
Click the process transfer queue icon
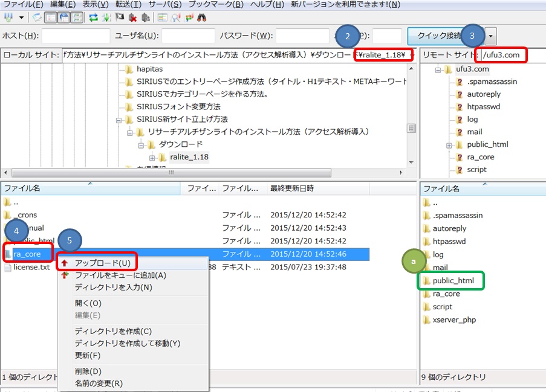[107, 18]
